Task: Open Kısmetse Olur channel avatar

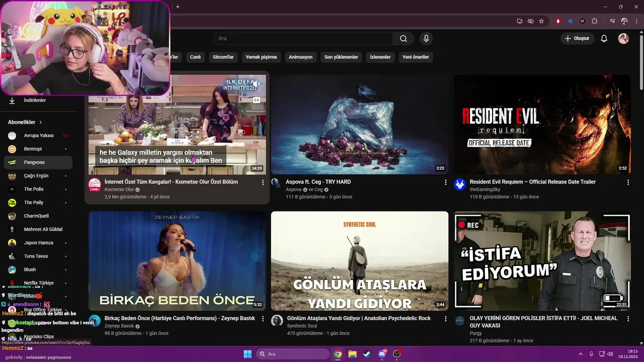Action: (x=95, y=185)
